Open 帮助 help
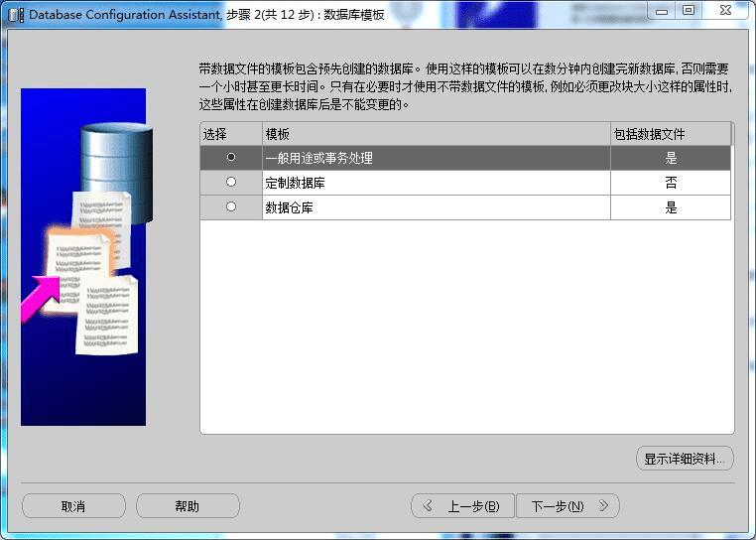The height and width of the screenshot is (540, 756). pyautogui.click(x=188, y=506)
